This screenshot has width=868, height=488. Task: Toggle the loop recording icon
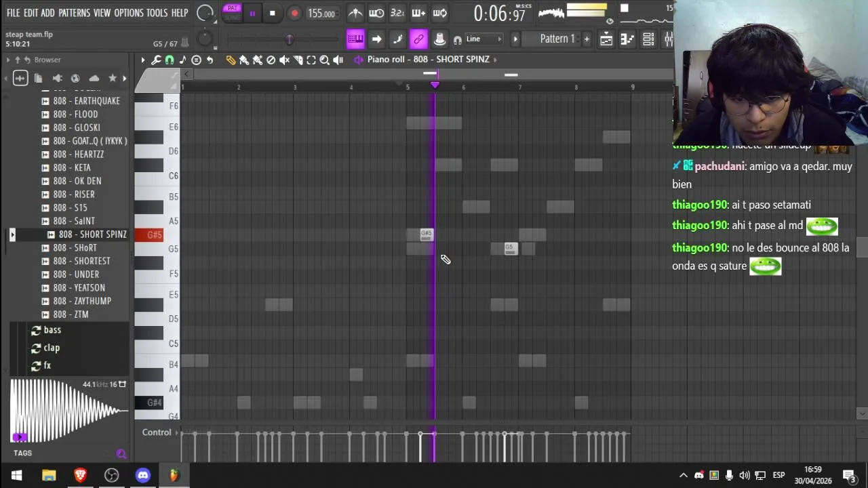(440, 13)
